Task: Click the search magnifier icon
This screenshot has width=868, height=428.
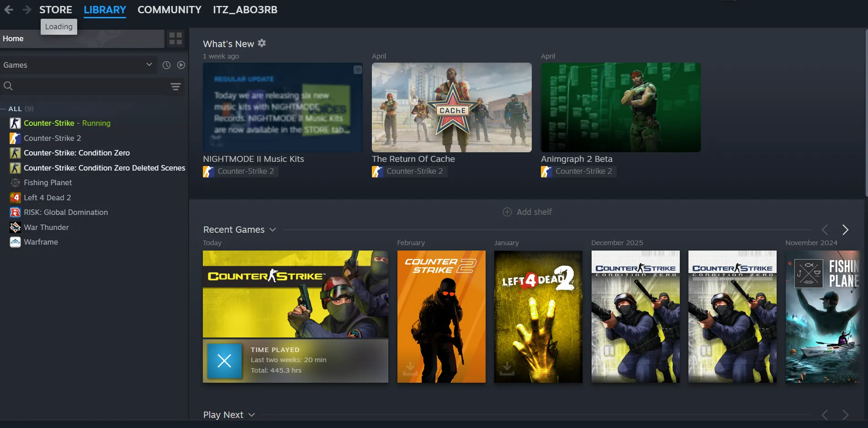Action: (x=8, y=86)
